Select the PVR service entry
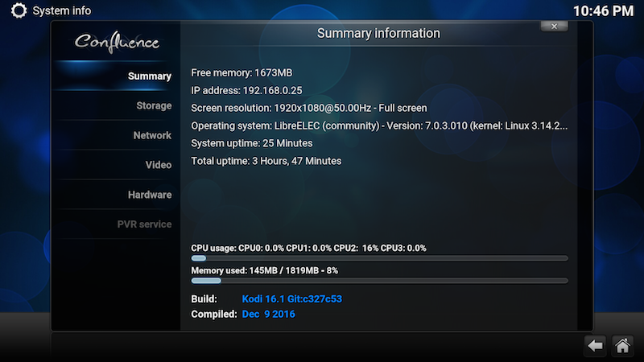 click(144, 224)
